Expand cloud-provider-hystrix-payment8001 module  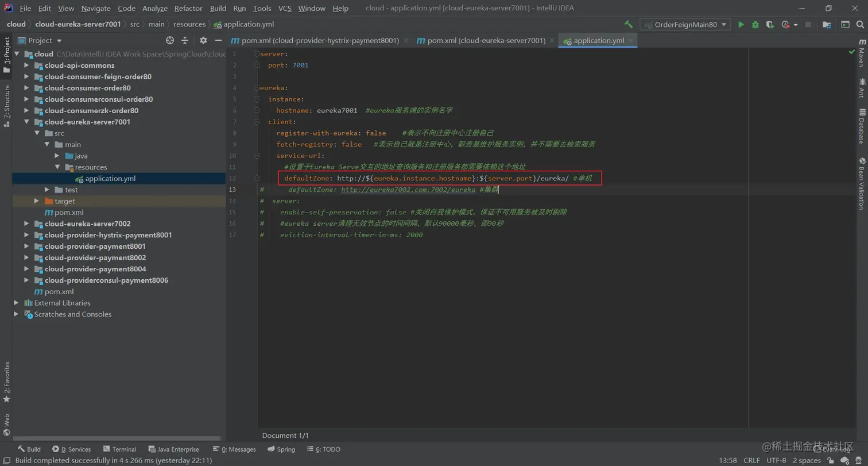coord(26,235)
